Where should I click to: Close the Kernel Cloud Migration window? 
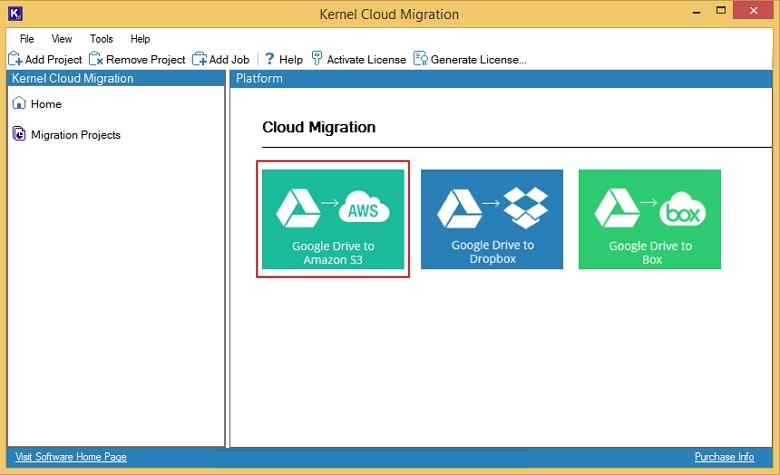753,10
